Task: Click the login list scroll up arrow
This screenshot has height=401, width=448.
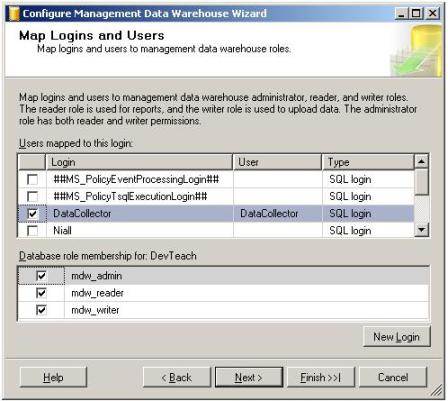Action: pos(422,162)
